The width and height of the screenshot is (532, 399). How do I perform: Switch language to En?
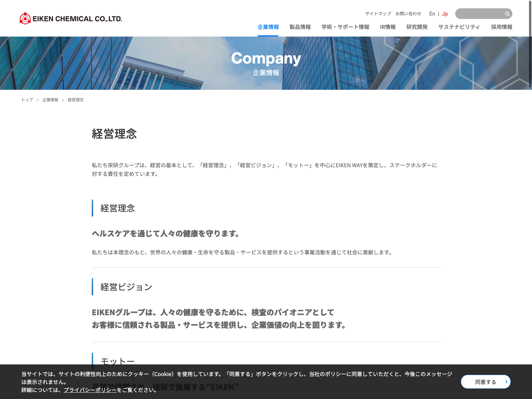pyautogui.click(x=432, y=14)
